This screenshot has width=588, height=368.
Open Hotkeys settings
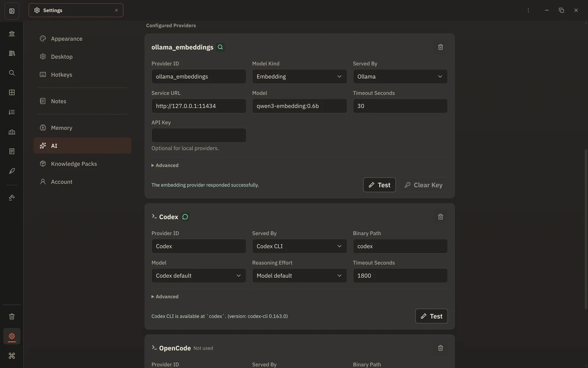tap(82, 75)
